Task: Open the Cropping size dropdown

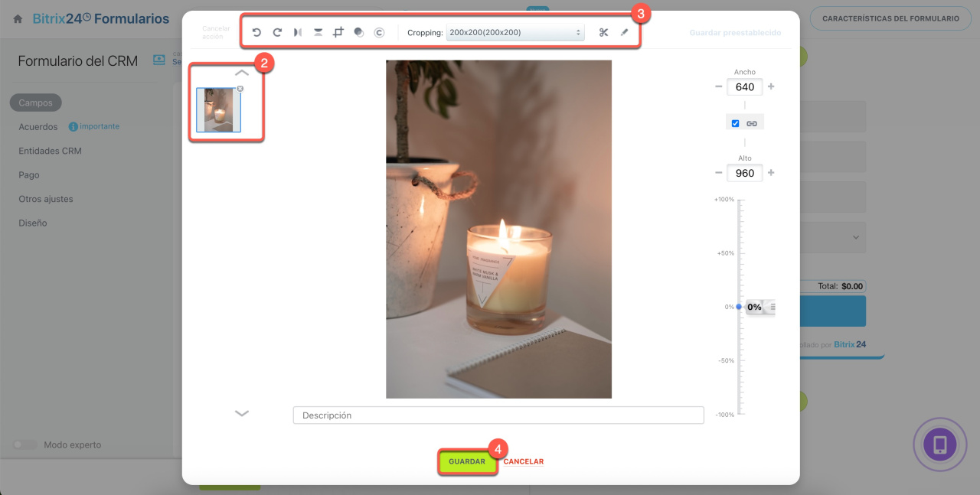Action: [515, 33]
